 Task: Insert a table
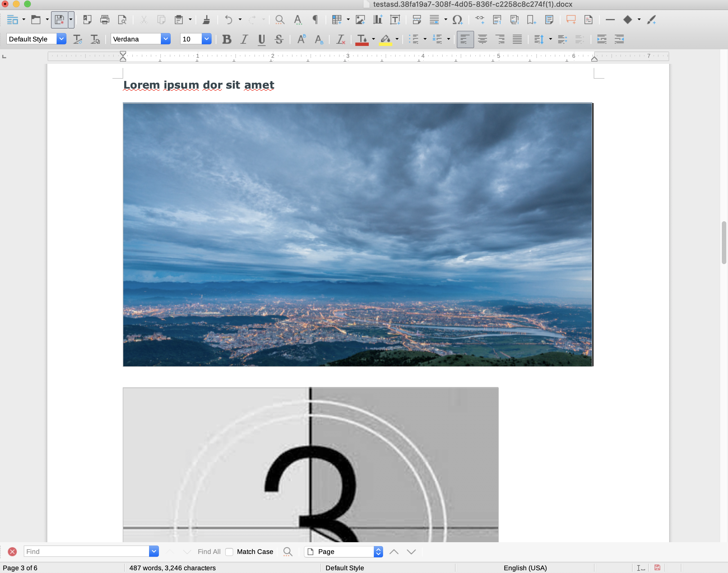click(337, 20)
